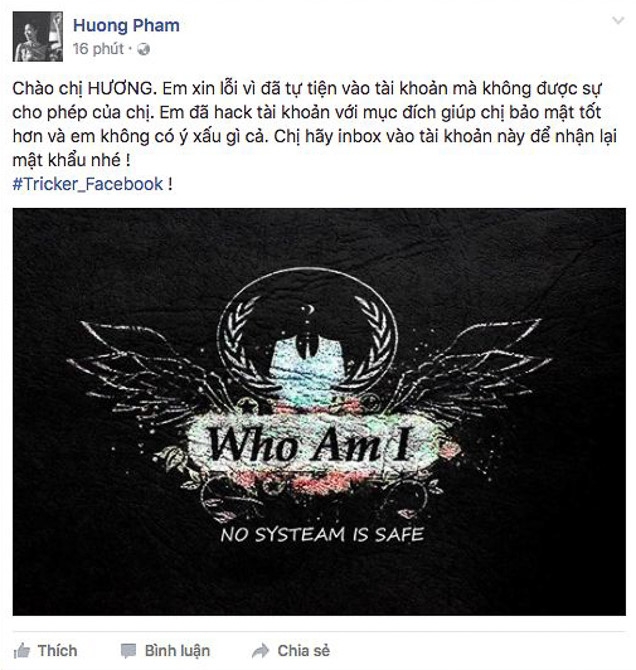Click the Chia sẻ label to share
The width and height of the screenshot is (636, 670).
coord(303,651)
